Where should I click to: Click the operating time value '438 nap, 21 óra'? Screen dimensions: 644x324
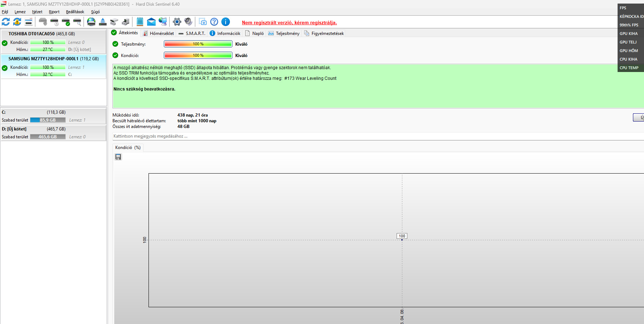pos(192,115)
